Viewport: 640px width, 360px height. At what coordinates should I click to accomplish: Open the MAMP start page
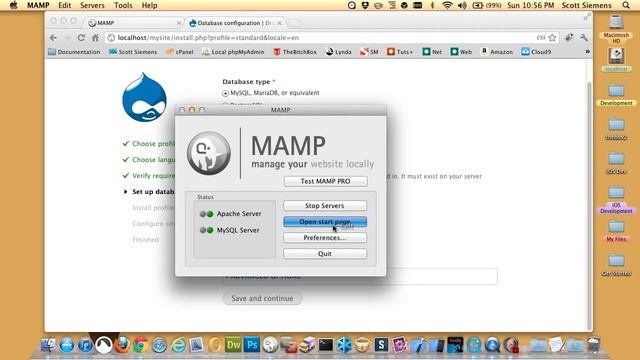coord(325,222)
